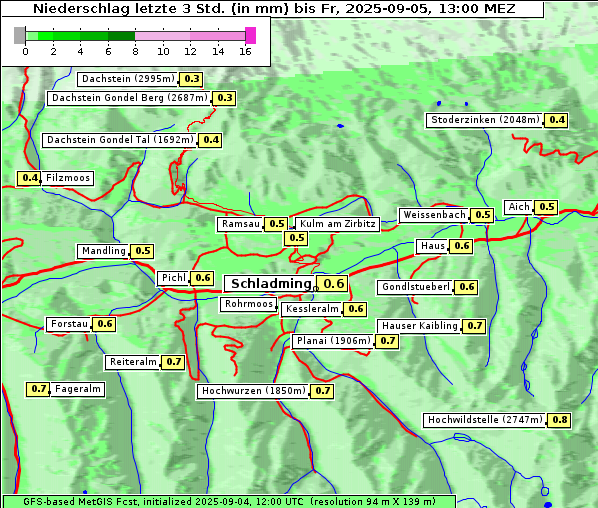Click the 0.4 value beside Filzmoos
Screen dimensions: 598x508
point(29,178)
